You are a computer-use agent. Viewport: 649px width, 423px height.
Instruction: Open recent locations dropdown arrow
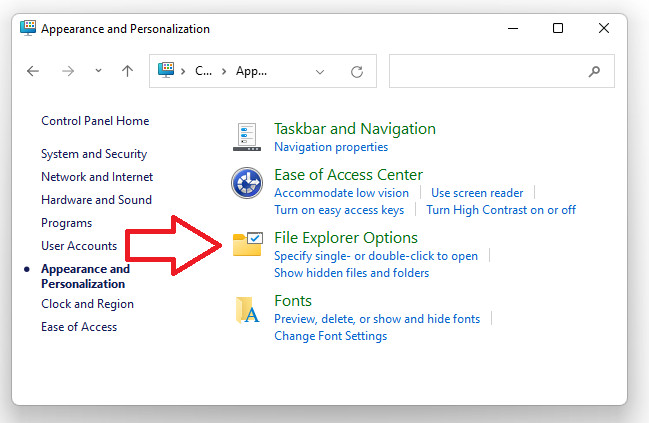click(98, 71)
